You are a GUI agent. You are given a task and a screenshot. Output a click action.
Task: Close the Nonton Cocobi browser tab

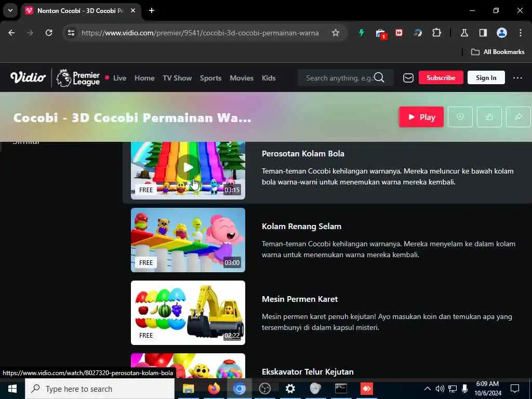pyautogui.click(x=133, y=10)
